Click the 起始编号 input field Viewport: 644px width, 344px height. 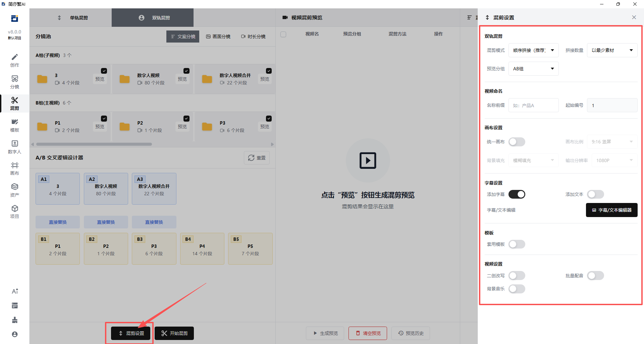point(612,105)
